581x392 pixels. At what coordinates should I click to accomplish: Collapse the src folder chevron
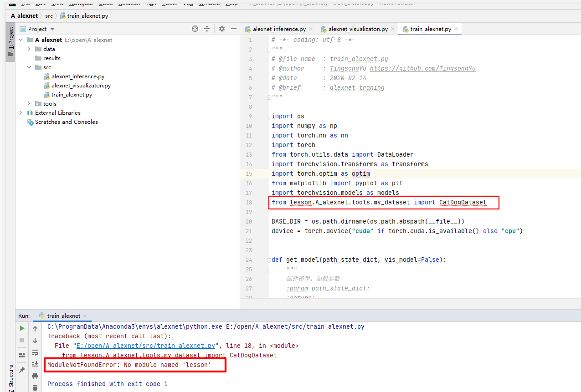point(29,67)
